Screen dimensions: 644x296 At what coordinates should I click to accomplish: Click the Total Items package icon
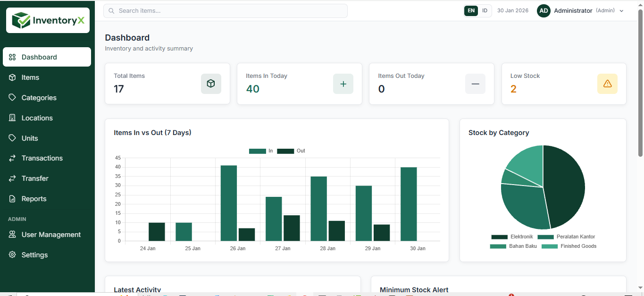pyautogui.click(x=211, y=84)
